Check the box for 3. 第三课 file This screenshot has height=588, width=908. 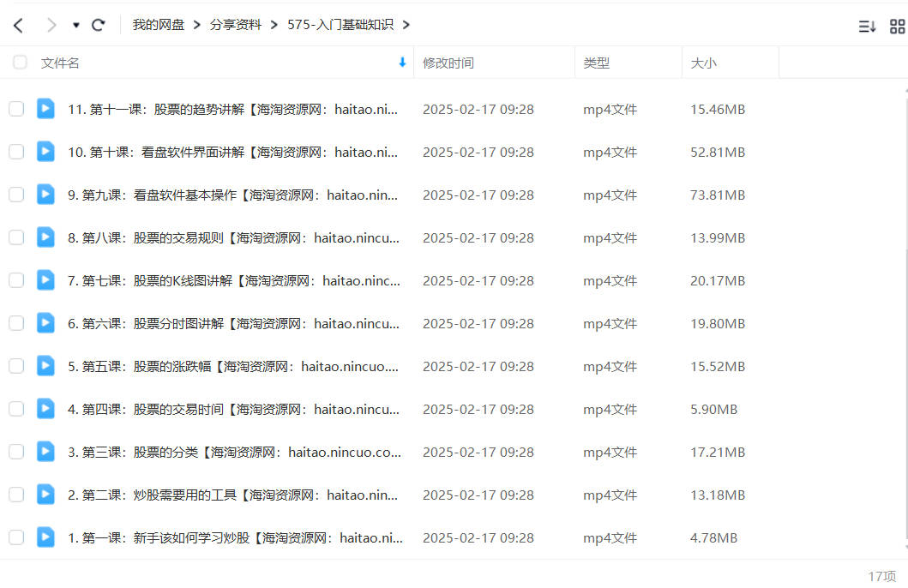(16, 452)
